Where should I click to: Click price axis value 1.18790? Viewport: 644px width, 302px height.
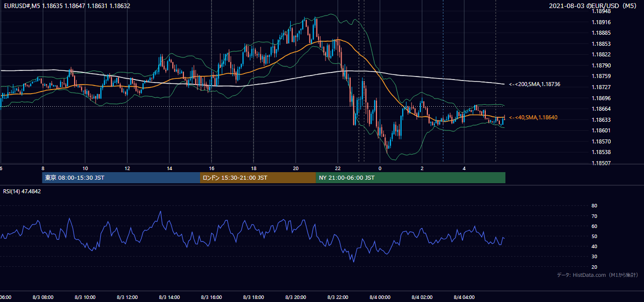(x=601, y=65)
